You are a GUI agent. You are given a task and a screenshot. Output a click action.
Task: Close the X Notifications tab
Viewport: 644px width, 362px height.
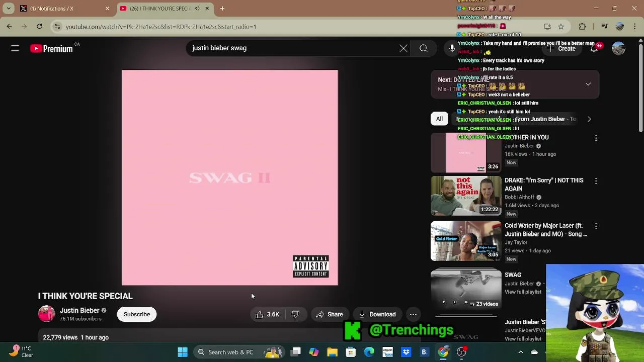[x=107, y=9]
